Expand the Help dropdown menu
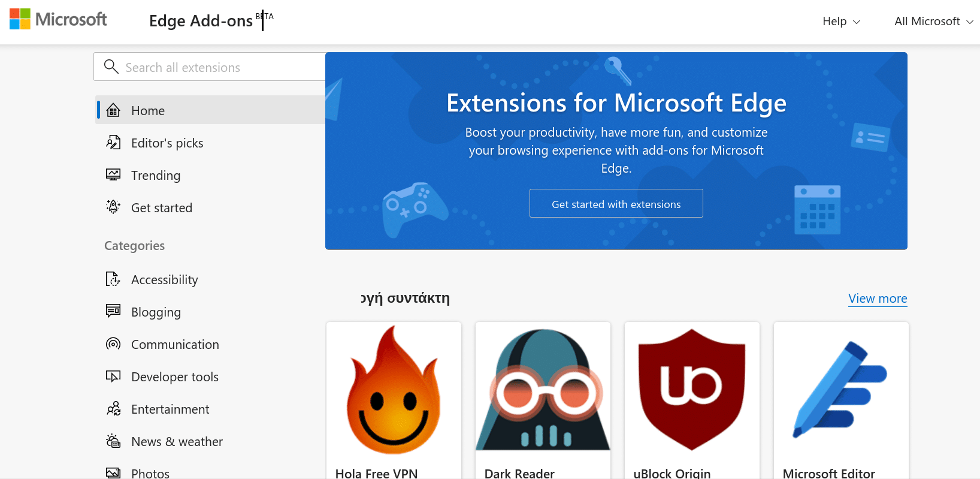This screenshot has height=479, width=980. pos(841,21)
